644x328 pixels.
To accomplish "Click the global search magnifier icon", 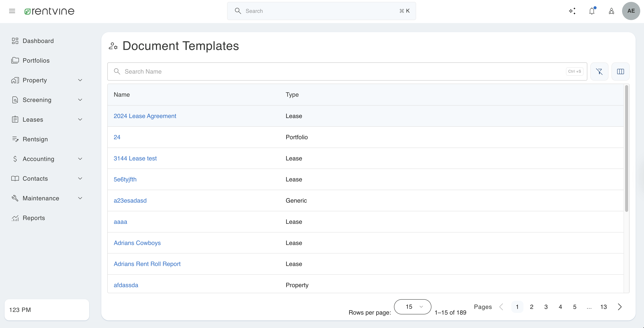I will (238, 11).
